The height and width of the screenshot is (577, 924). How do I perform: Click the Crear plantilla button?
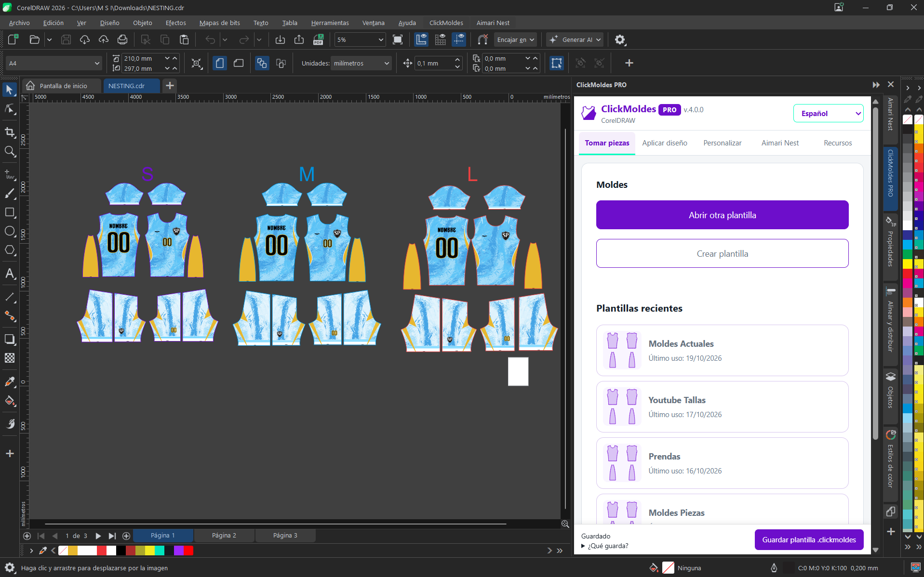pyautogui.click(x=722, y=253)
